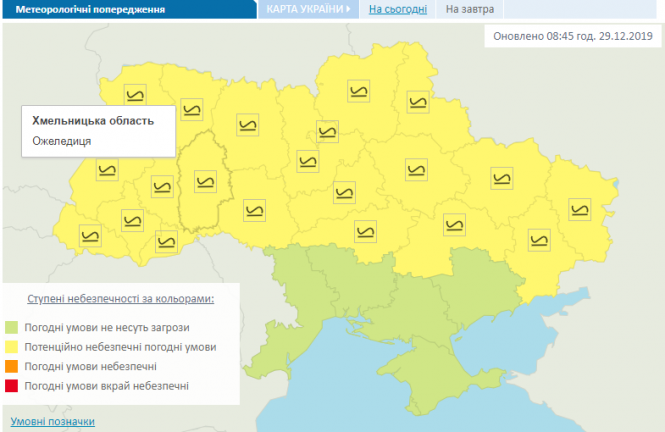Image resolution: width=665 pixels, height=432 pixels.
Task: Click the Ожеледиця tooltip text
Action: (61, 141)
